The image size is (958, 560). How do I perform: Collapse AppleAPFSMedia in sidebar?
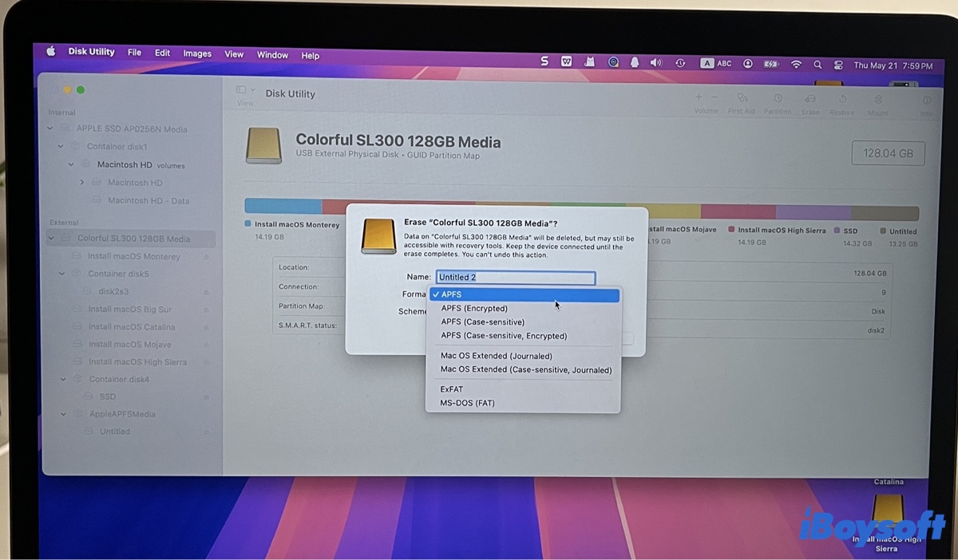[x=62, y=414]
